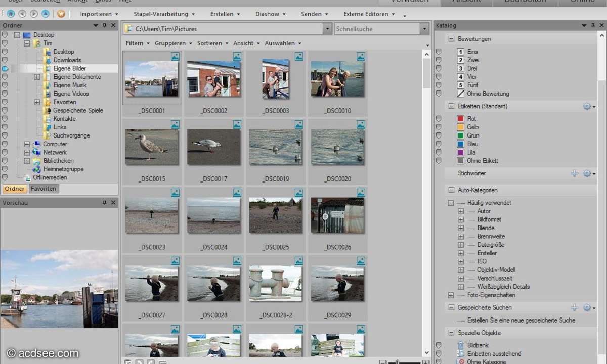Open the Importieren menu
This screenshot has height=364, width=607.
99,14
